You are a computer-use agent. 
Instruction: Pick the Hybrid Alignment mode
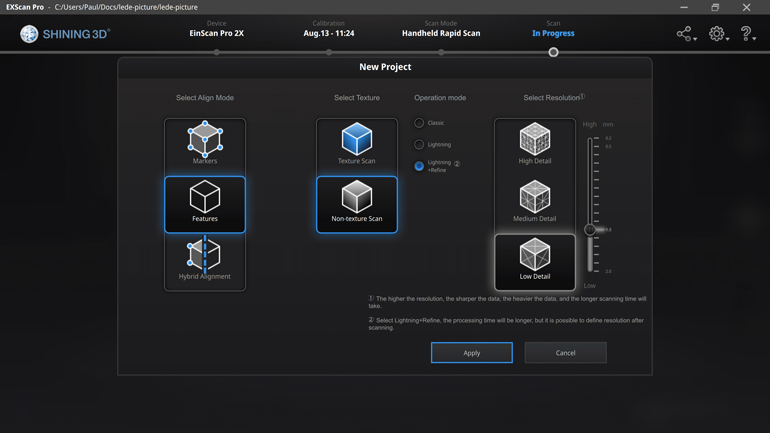click(205, 261)
